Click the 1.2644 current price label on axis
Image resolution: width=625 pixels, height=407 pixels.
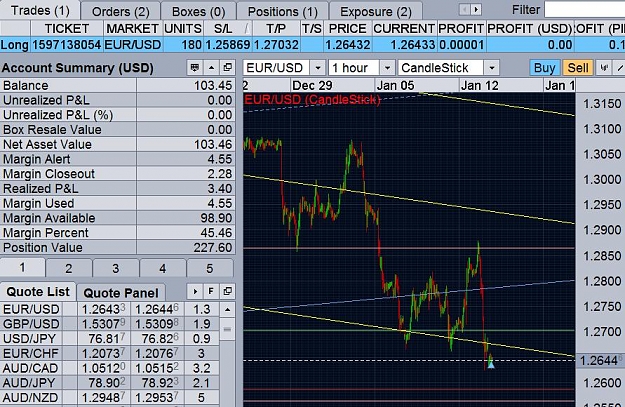click(x=599, y=361)
